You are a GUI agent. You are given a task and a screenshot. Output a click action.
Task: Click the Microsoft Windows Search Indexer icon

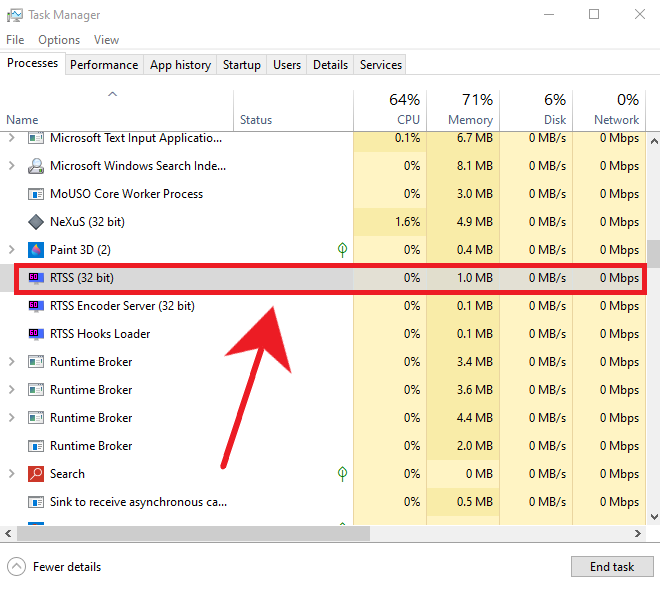(36, 166)
